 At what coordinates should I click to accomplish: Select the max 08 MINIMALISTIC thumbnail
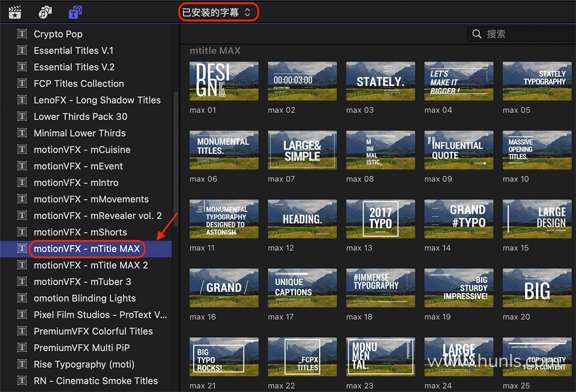point(381,150)
